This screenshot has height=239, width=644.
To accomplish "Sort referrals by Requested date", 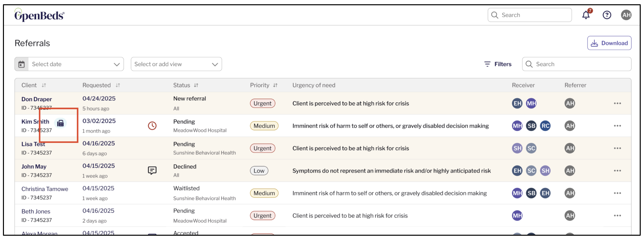I will pyautogui.click(x=118, y=85).
